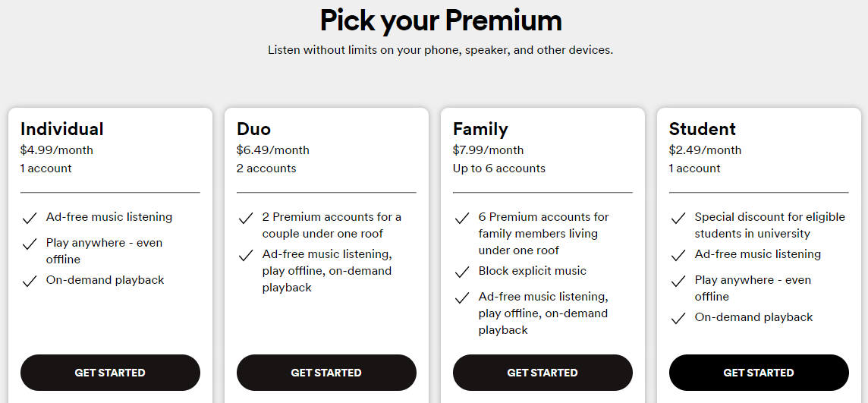Click the Individual plan title
The height and width of the screenshot is (403, 868).
point(62,129)
